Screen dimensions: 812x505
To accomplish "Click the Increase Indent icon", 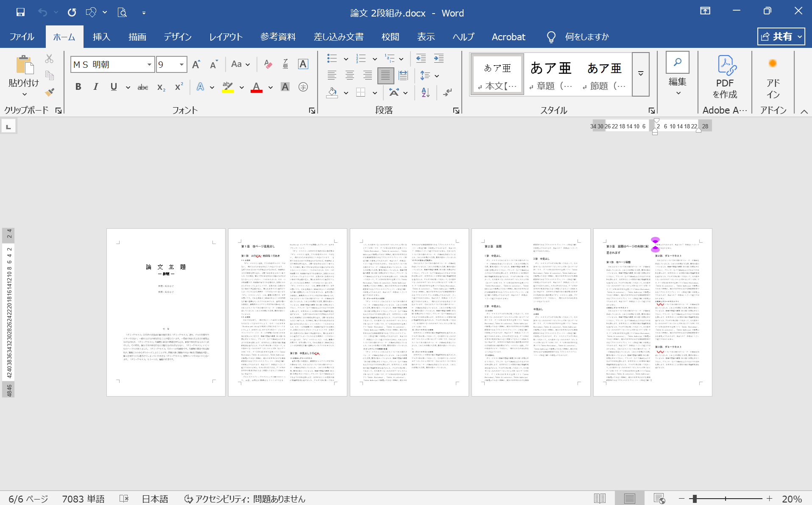I will tap(439, 58).
